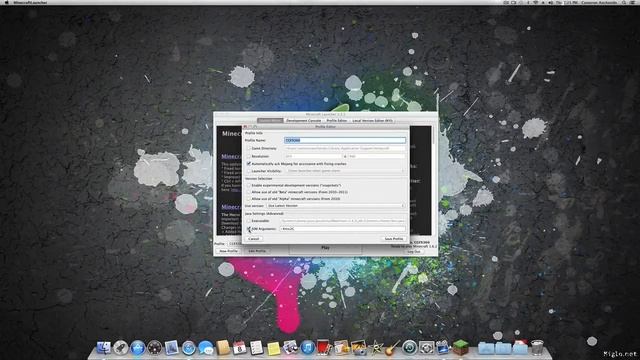This screenshot has height=360, width=640.
Task: Open Photo Booth red curtain icon
Action: click(324, 348)
